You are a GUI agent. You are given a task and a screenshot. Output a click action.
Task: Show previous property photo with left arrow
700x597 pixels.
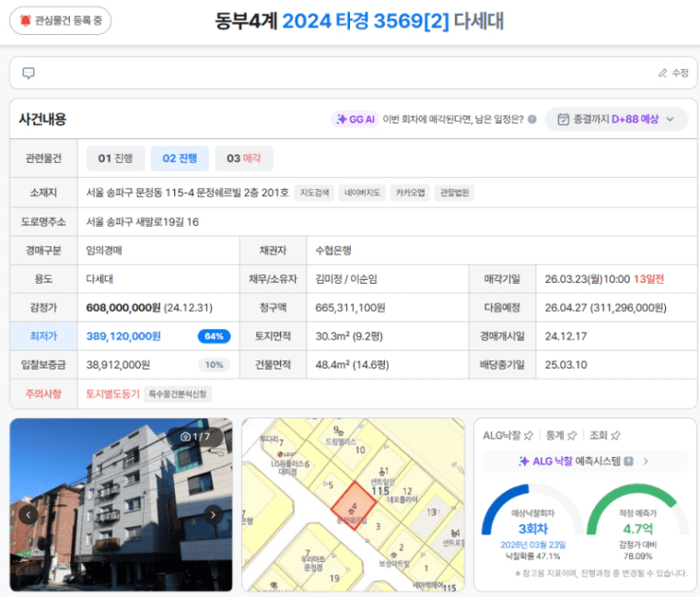(29, 514)
